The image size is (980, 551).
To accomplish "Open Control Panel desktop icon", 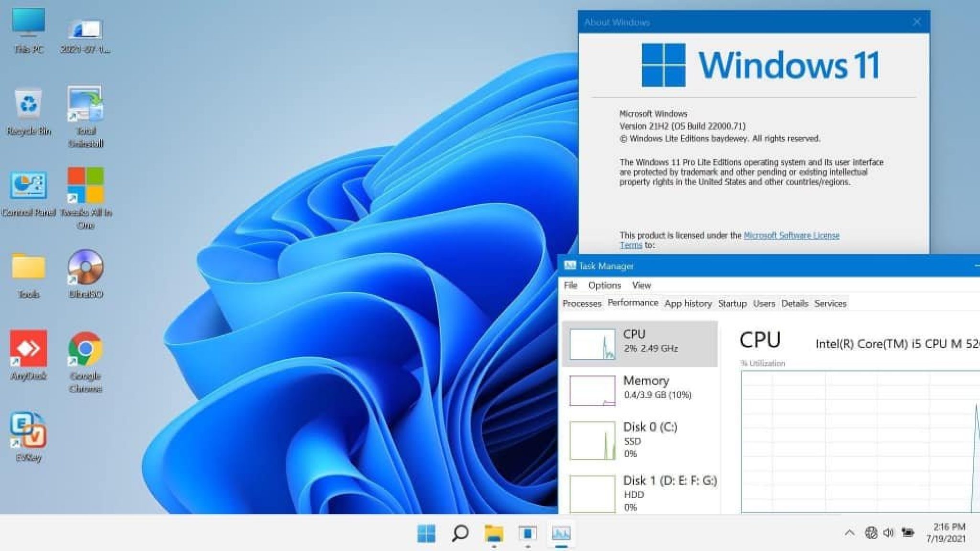I will [x=29, y=194].
